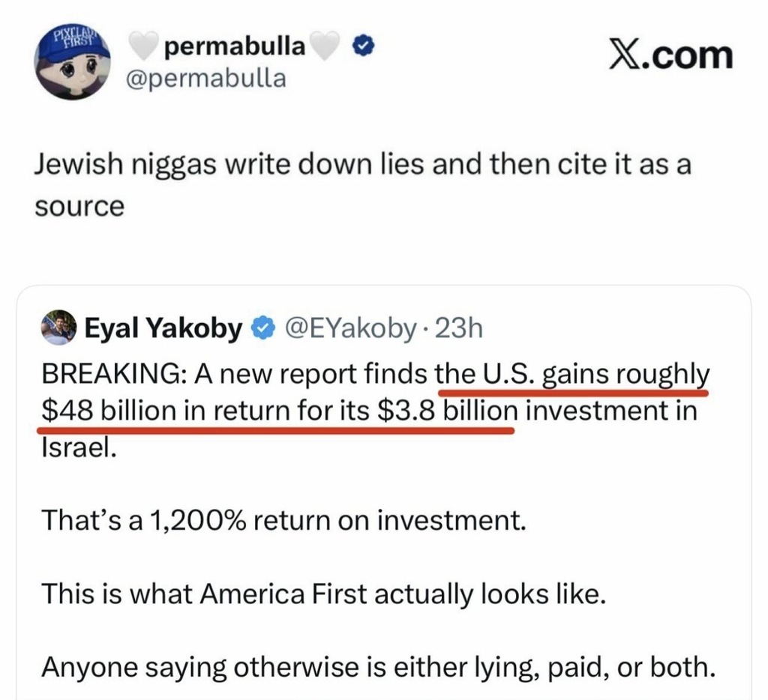
Task: Click Eyal Yakoby's verified checkmark badge
Action: (262, 328)
